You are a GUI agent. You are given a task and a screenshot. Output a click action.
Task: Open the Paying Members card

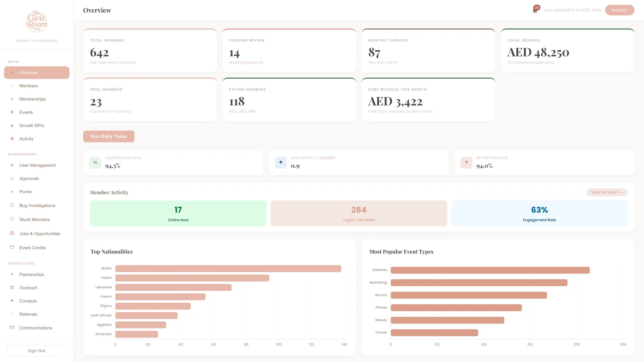pos(289,99)
